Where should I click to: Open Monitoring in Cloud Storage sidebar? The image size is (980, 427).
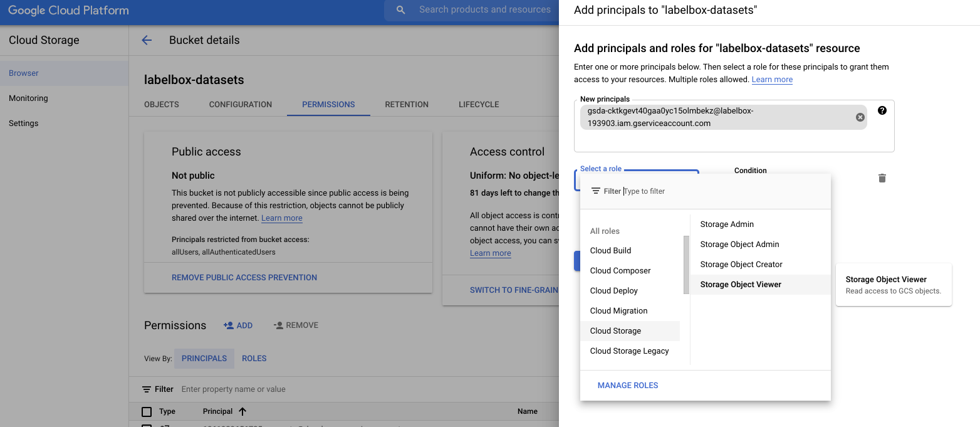point(64,98)
